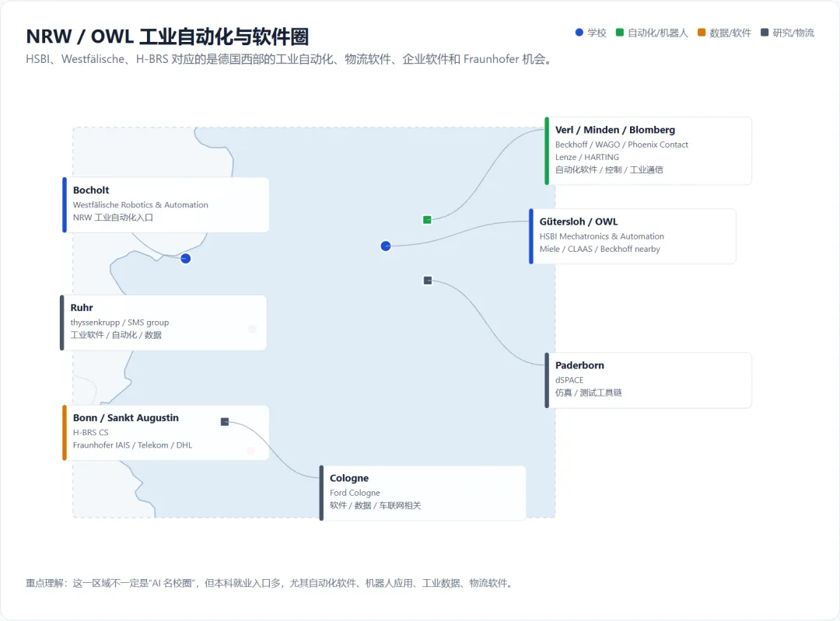The image size is (840, 621).
Task: Open the Bonn / Sankt Augustin card title
Action: point(126,418)
